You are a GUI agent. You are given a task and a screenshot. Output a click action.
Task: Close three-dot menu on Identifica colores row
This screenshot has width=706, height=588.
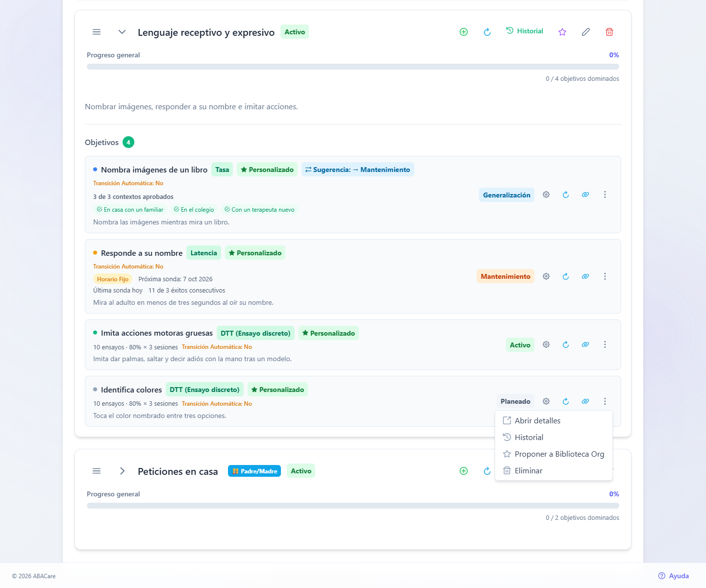pyautogui.click(x=605, y=401)
